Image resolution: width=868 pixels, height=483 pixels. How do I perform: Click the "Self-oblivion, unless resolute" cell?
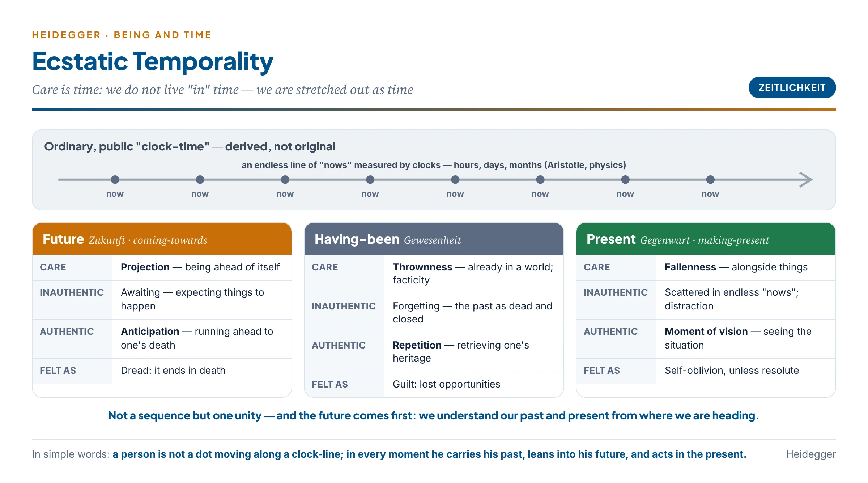pos(732,371)
